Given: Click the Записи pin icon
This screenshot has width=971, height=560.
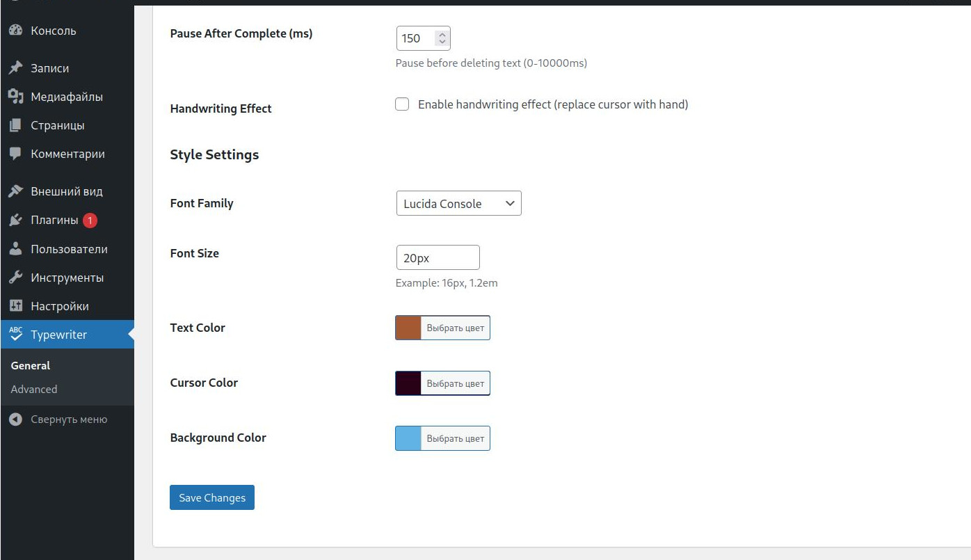Looking at the screenshot, I should coord(16,68).
